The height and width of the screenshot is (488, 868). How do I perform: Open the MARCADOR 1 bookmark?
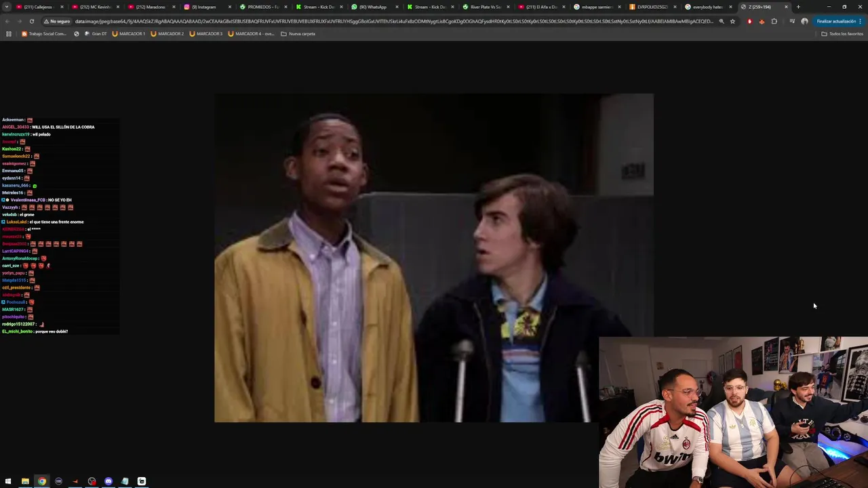click(128, 34)
